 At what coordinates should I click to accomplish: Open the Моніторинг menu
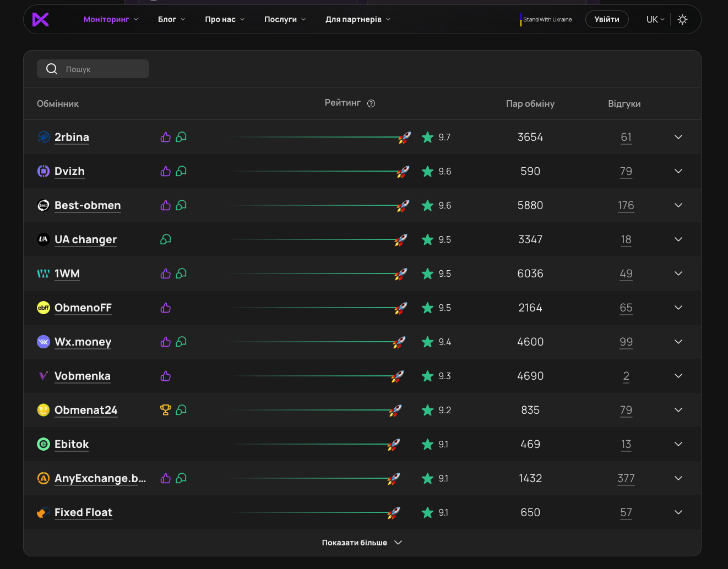[111, 19]
